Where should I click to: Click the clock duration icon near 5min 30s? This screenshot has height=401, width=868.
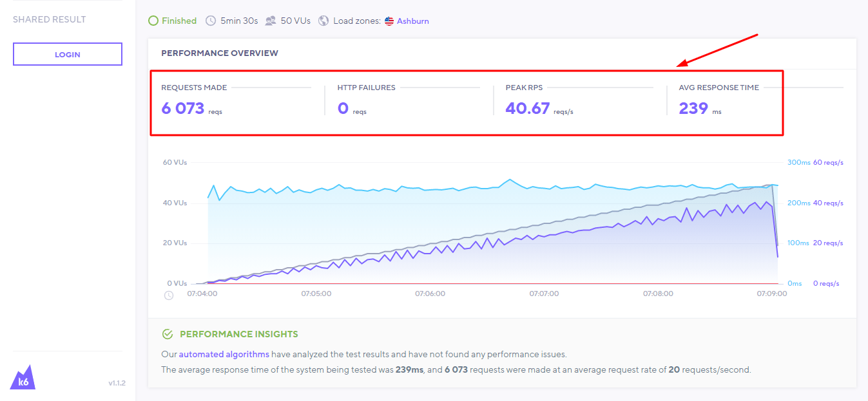pos(211,21)
